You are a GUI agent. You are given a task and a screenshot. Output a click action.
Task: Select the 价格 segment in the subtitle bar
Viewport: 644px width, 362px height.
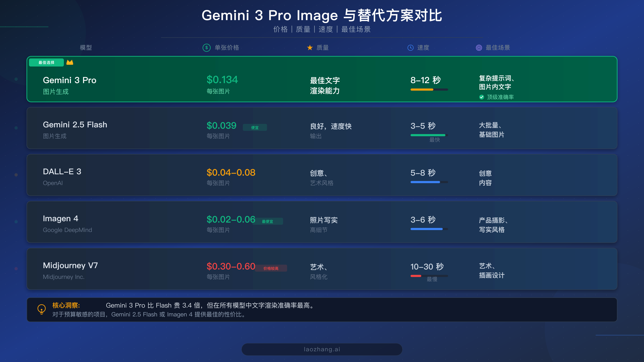click(x=281, y=29)
